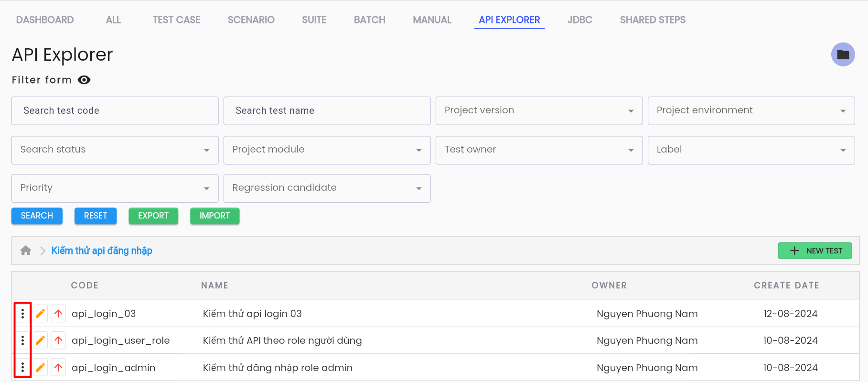Viewport: 868px width, 383px height.
Task: Expand the Project environment dropdown
Action: tap(751, 110)
